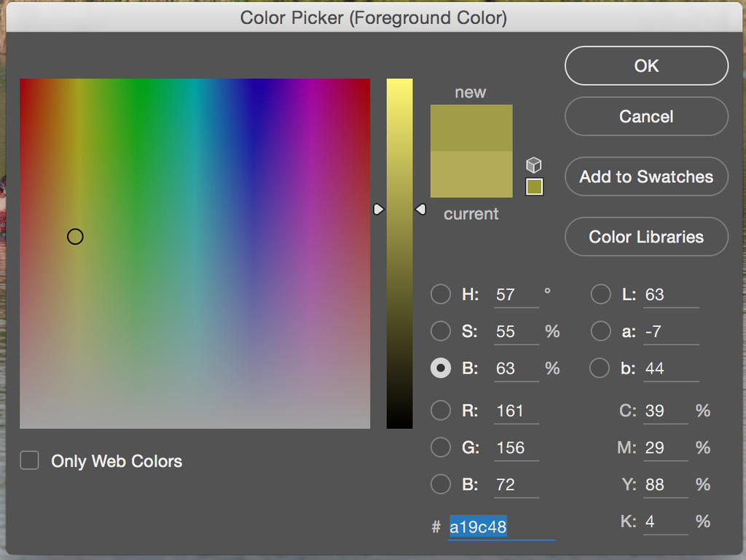Image resolution: width=746 pixels, height=560 pixels.
Task: Select the H hue radio button
Action: tap(441, 294)
